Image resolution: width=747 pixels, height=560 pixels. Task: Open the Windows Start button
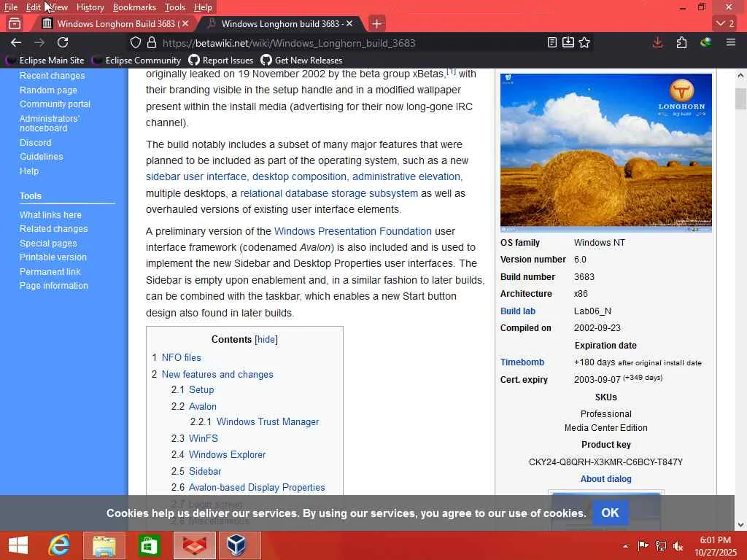18,545
